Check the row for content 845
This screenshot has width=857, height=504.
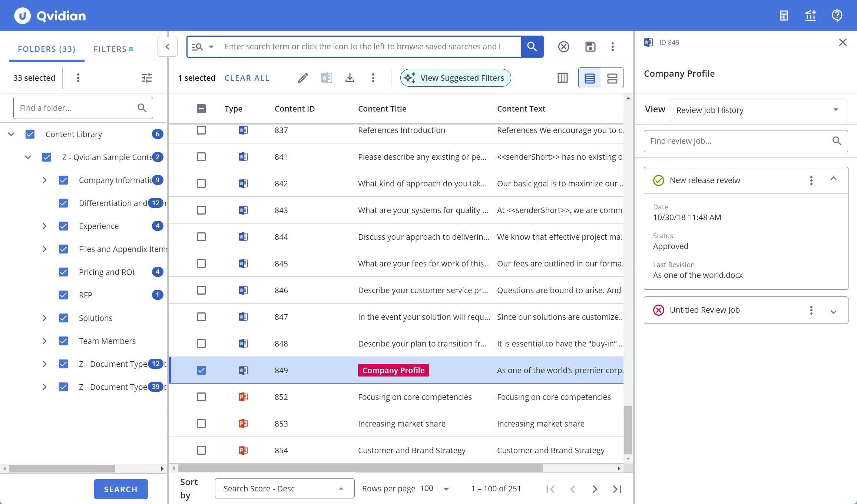tap(201, 263)
